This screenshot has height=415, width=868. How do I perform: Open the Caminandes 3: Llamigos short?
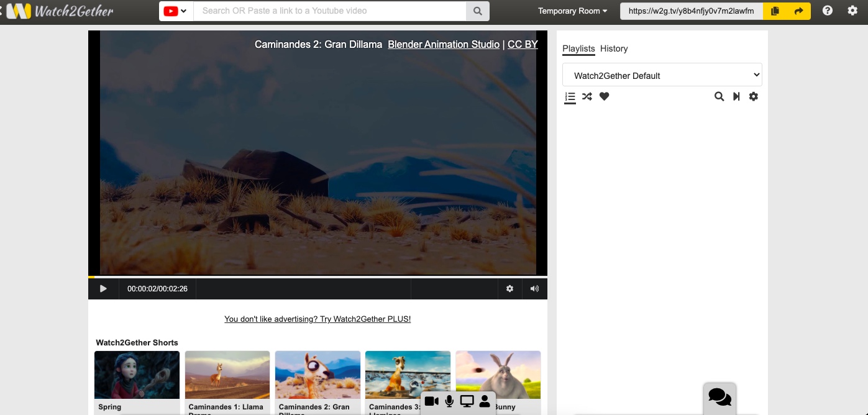pyautogui.click(x=408, y=375)
